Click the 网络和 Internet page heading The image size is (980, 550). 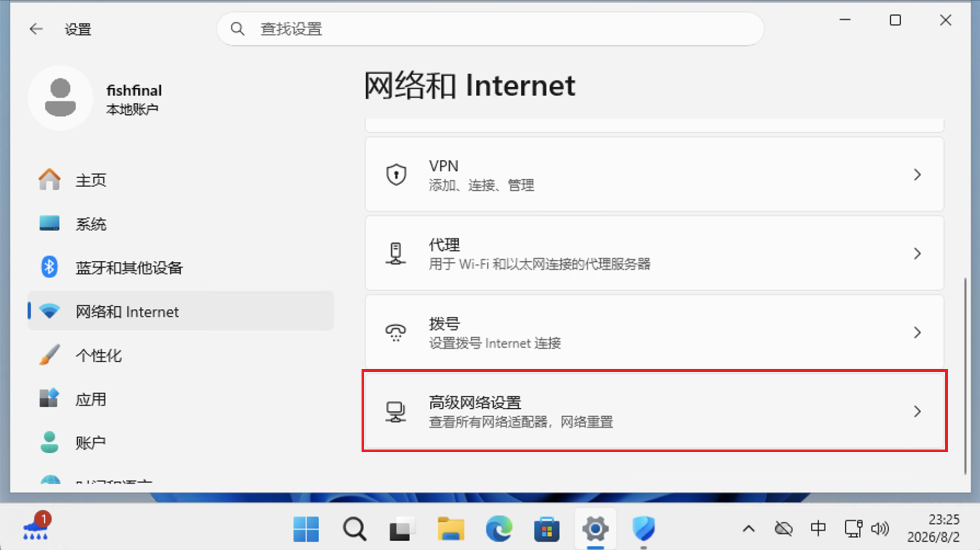[469, 85]
